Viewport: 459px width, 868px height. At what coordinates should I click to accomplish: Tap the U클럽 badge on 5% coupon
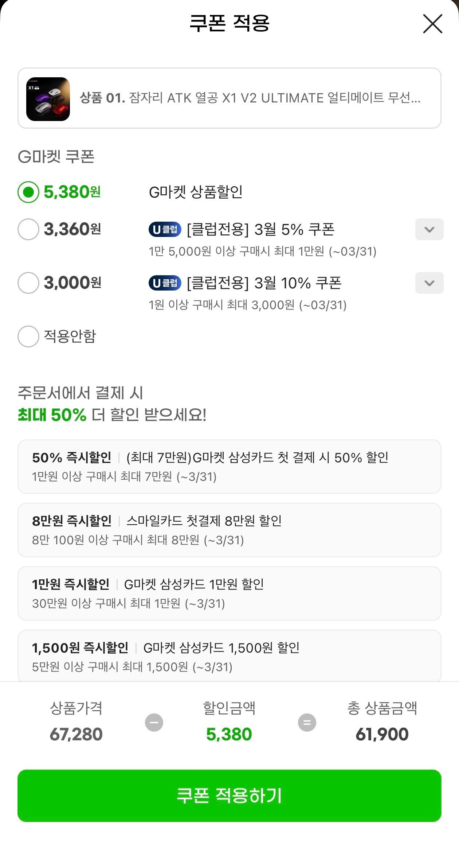165,229
